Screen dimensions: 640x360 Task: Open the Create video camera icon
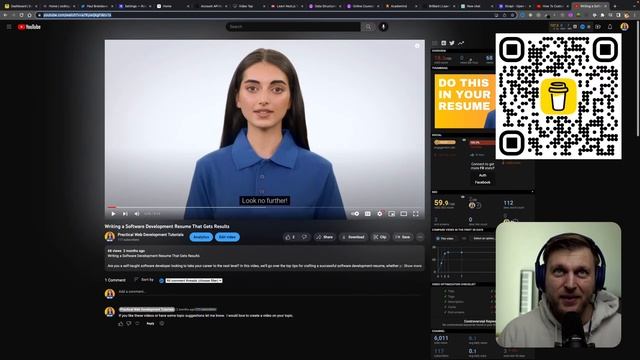598,27
